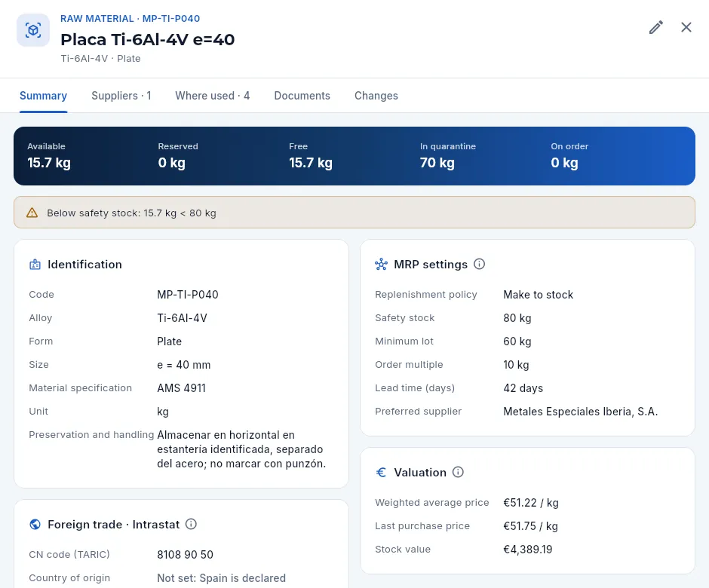Viewport: 709px width, 588px height.
Task: Close the raw material detail panel
Action: (x=686, y=28)
